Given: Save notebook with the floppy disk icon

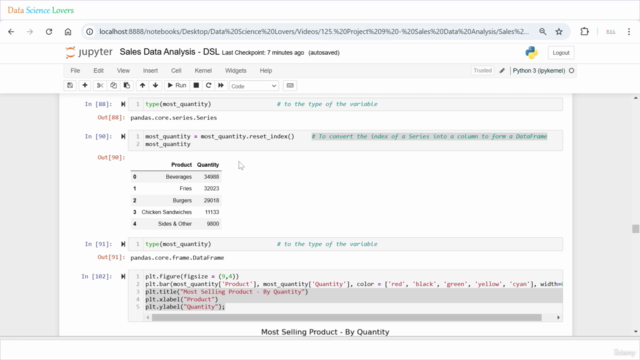Looking at the screenshot, I should [70, 85].
